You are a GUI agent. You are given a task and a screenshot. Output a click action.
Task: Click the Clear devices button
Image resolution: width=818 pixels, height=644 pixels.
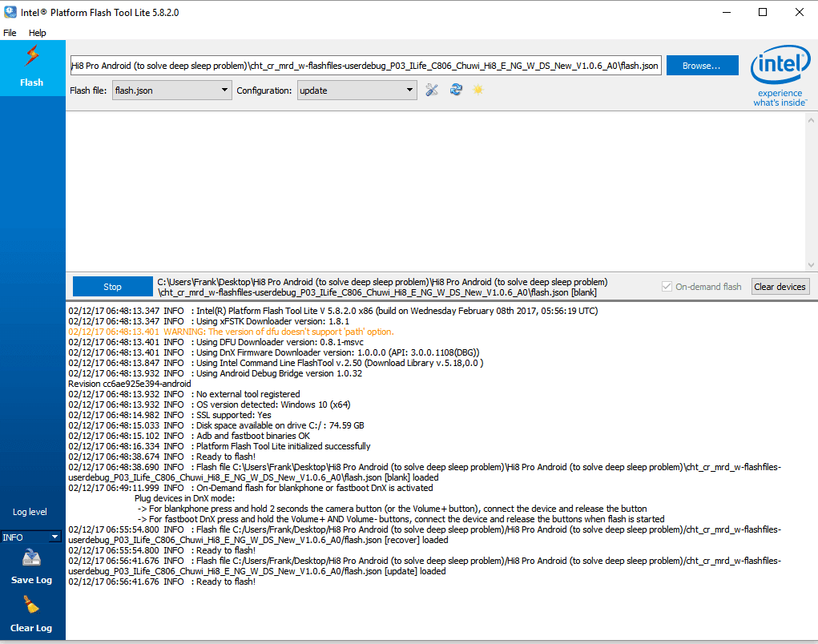point(780,286)
